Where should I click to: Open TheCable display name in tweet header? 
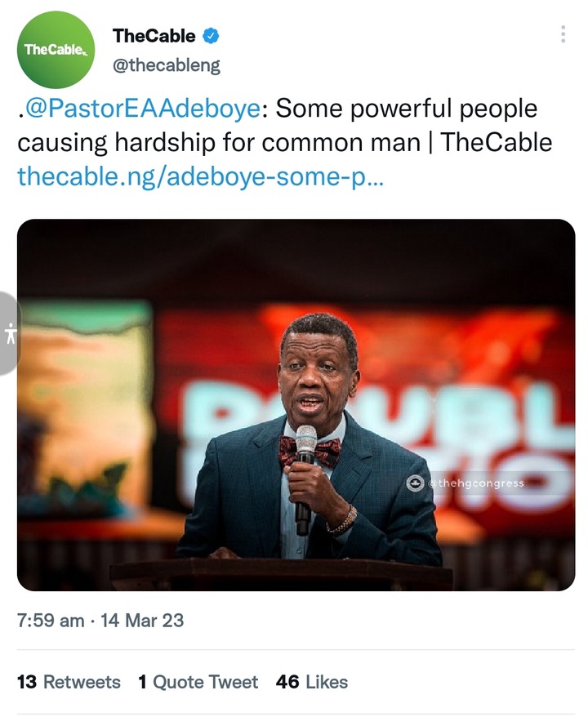154,36
